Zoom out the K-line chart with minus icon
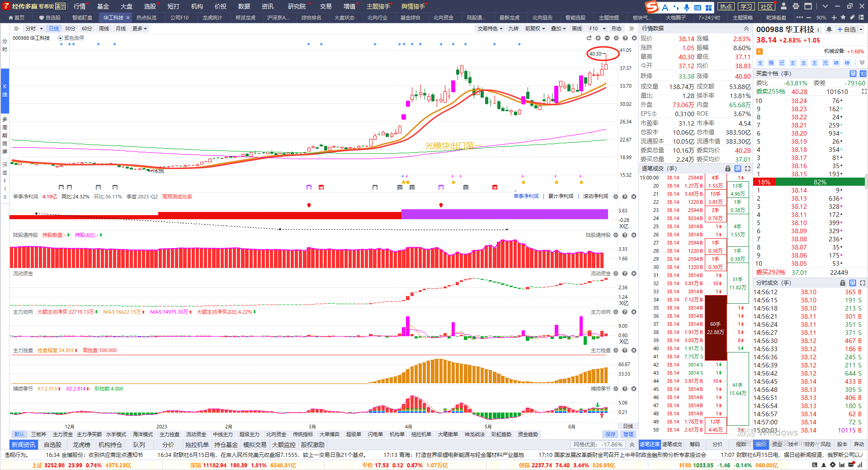868x470 pixels. tap(607, 38)
